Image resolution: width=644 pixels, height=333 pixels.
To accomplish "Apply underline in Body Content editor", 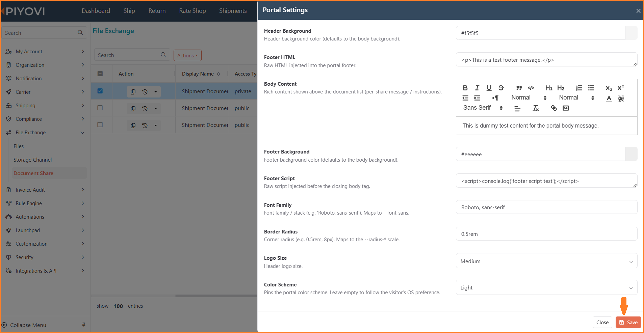I will (x=489, y=88).
